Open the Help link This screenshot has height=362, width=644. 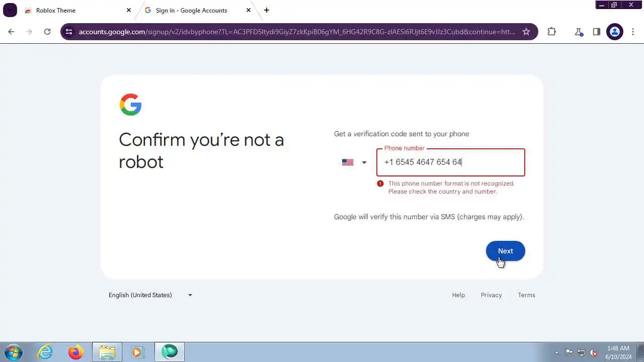pyautogui.click(x=458, y=295)
